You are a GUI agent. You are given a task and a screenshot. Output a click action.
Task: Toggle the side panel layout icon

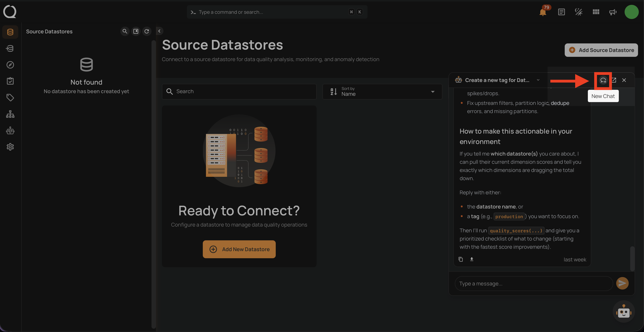[x=136, y=31]
